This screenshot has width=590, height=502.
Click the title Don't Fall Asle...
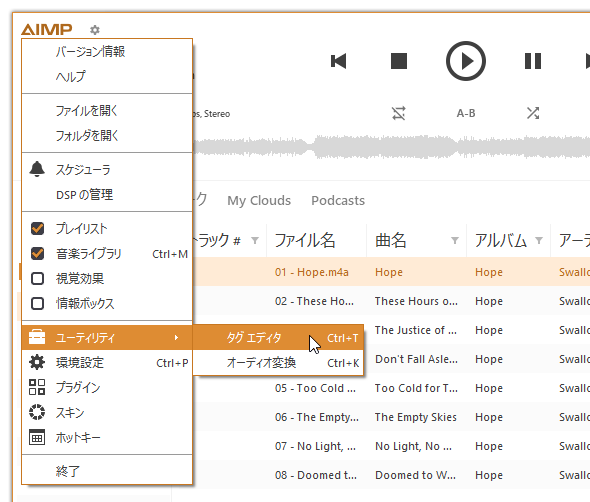point(416,359)
